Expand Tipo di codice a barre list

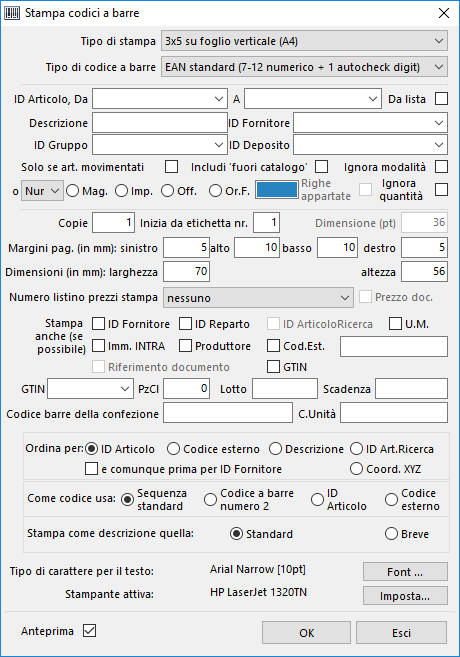(x=304, y=67)
